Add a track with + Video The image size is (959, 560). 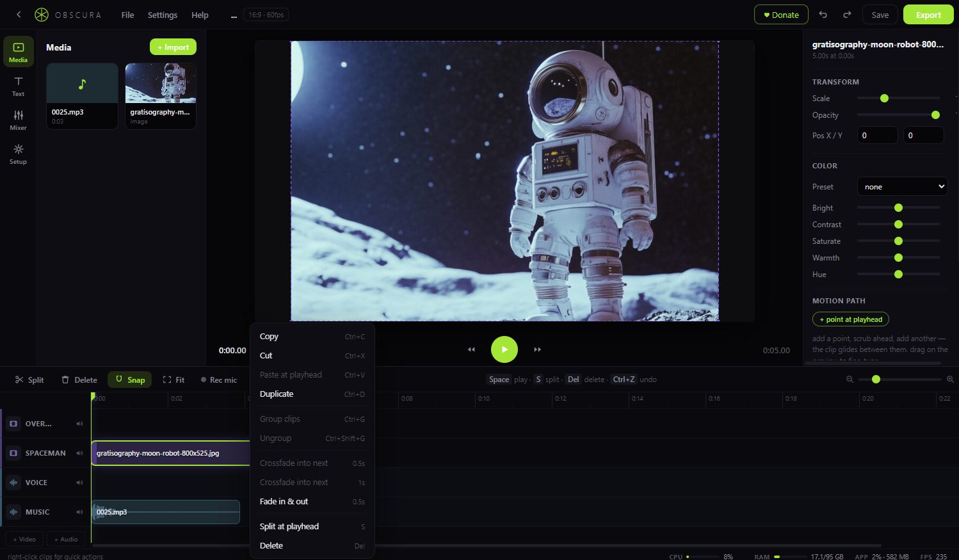click(24, 539)
